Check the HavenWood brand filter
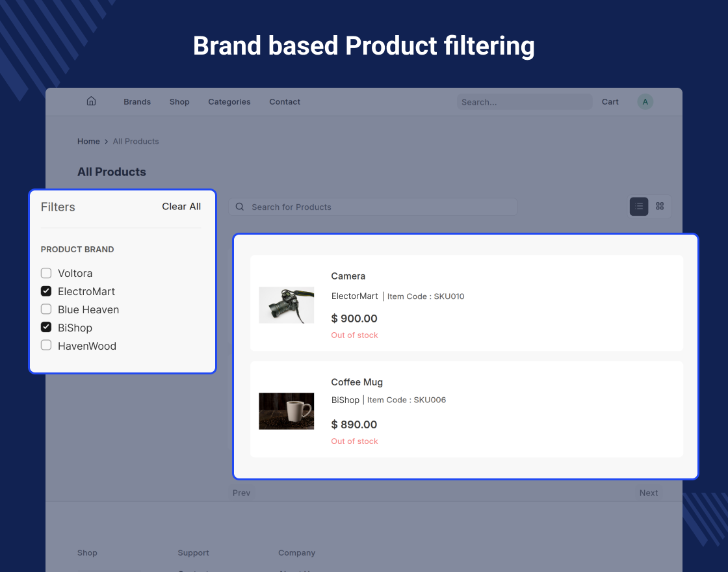This screenshot has width=728, height=572. click(x=46, y=345)
